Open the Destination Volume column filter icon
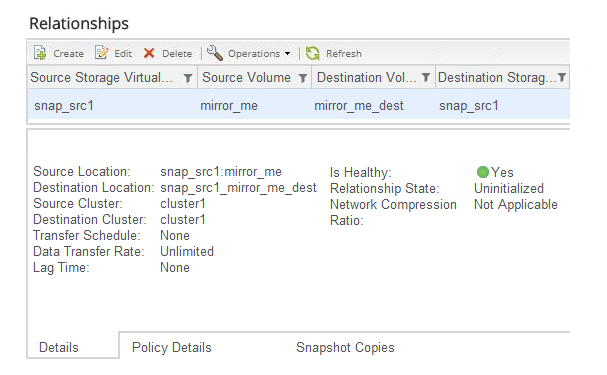 [x=425, y=77]
